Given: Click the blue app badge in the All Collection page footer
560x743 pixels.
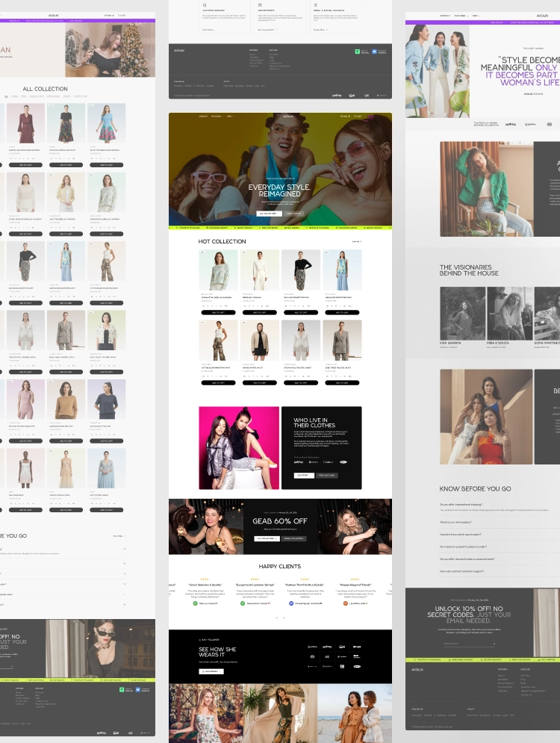Looking at the screenshot, I should (x=143, y=689).
